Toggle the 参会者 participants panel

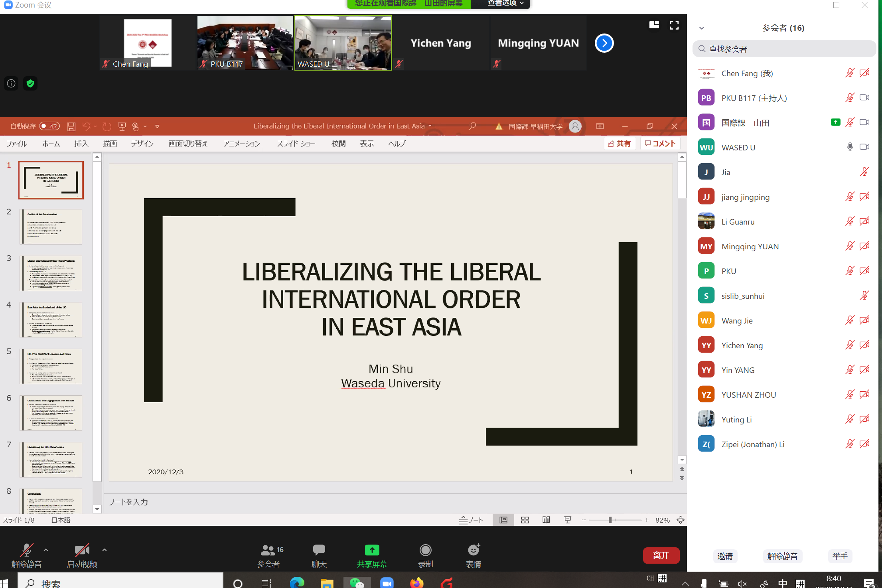coord(268,551)
